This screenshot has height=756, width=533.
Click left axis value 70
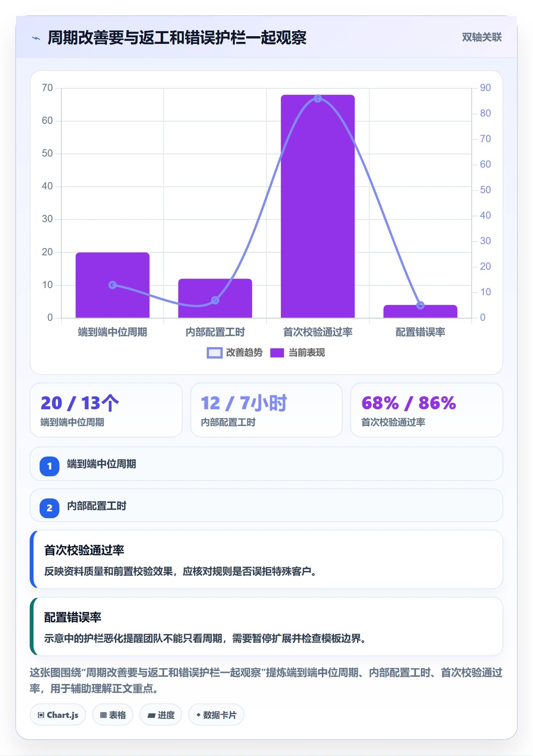click(x=47, y=88)
